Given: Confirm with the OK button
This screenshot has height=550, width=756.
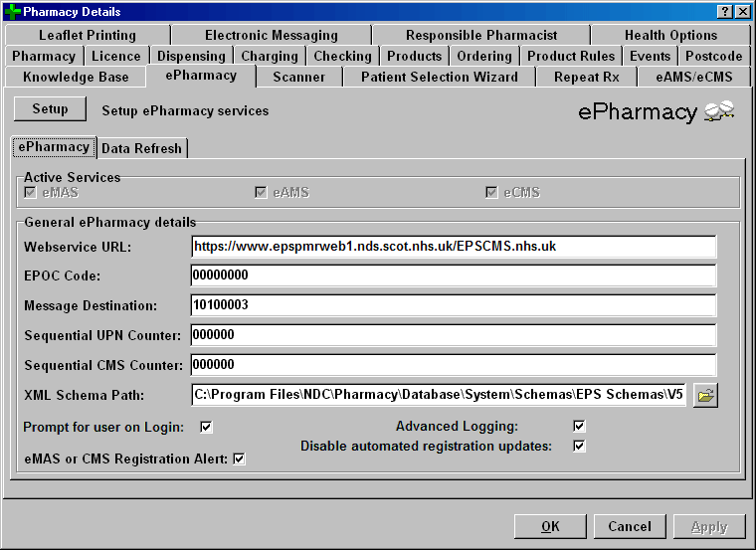Looking at the screenshot, I should (x=550, y=527).
